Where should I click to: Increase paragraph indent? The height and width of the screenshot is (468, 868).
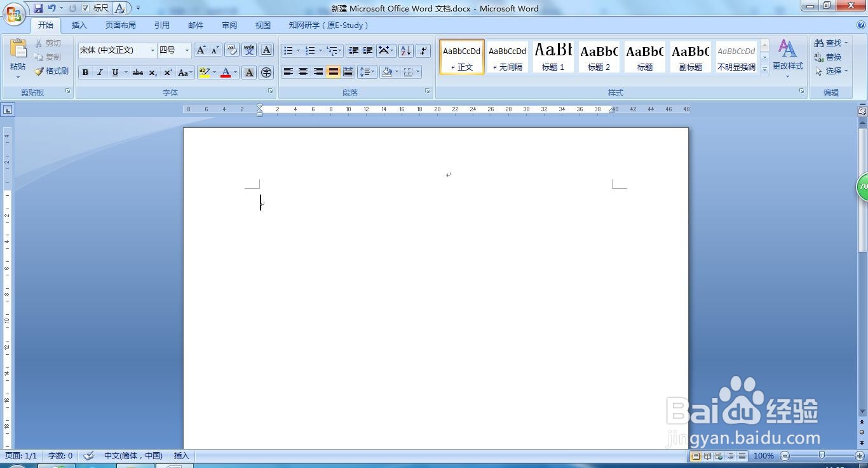pyautogui.click(x=367, y=50)
